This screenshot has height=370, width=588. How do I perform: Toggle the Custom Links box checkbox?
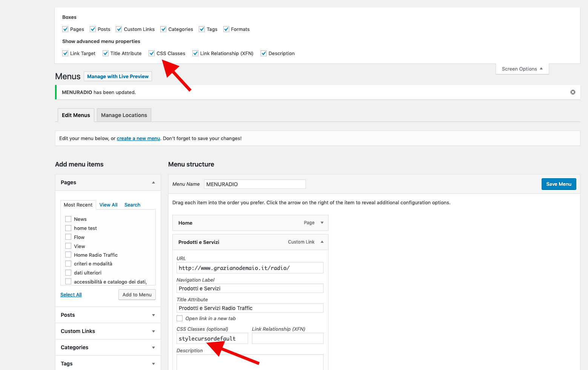tap(119, 29)
